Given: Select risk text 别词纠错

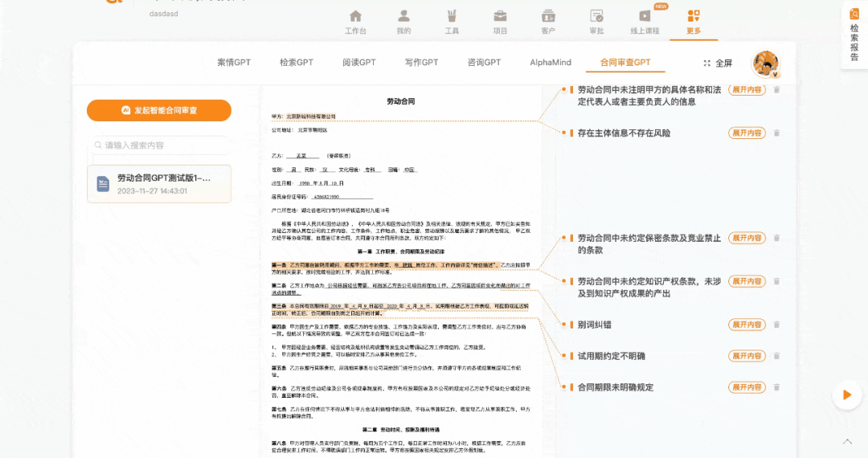Looking at the screenshot, I should tap(594, 325).
